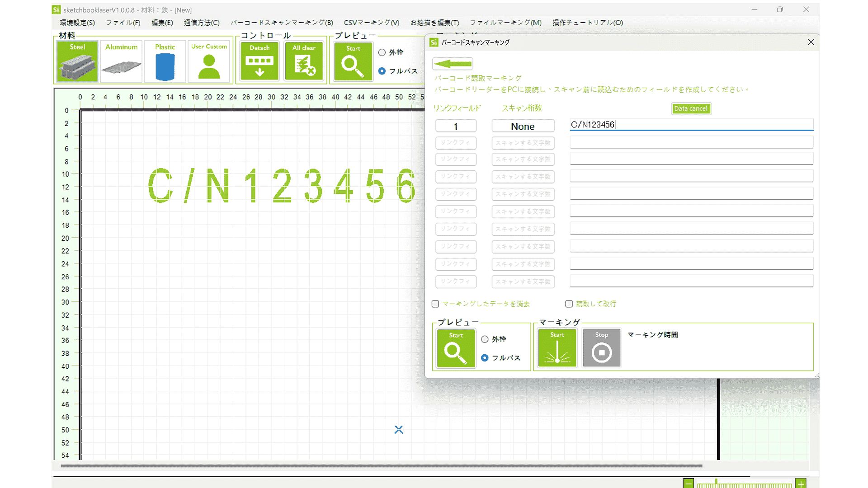Viewport: 868px width, 488px height.
Task: Click the リンクフィールド column header
Action: click(x=457, y=108)
